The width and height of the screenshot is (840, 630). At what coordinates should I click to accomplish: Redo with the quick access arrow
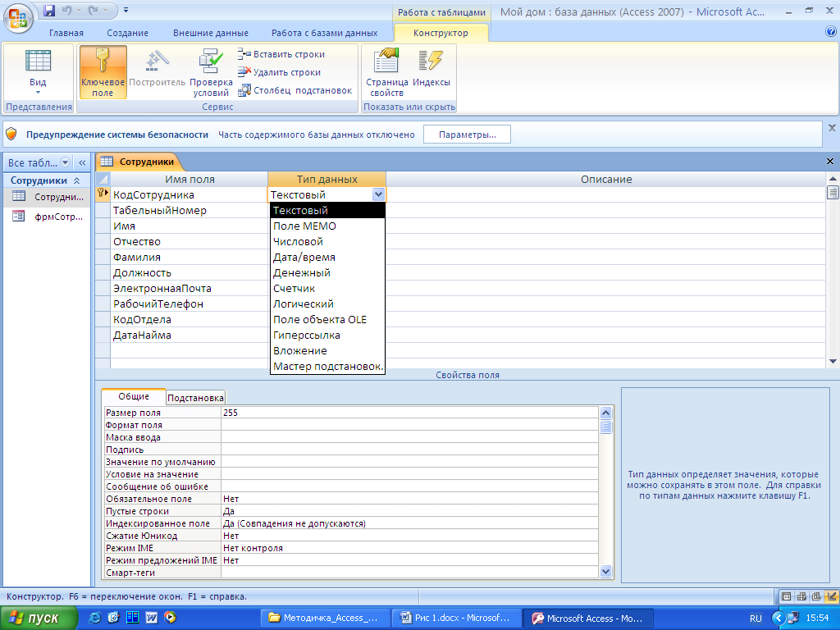[x=94, y=10]
